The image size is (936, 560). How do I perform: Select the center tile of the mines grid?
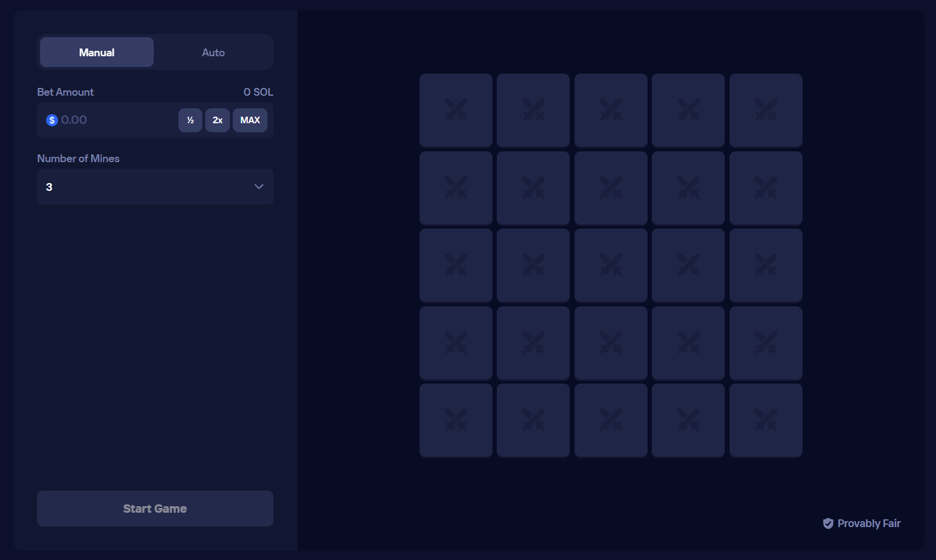(x=610, y=265)
